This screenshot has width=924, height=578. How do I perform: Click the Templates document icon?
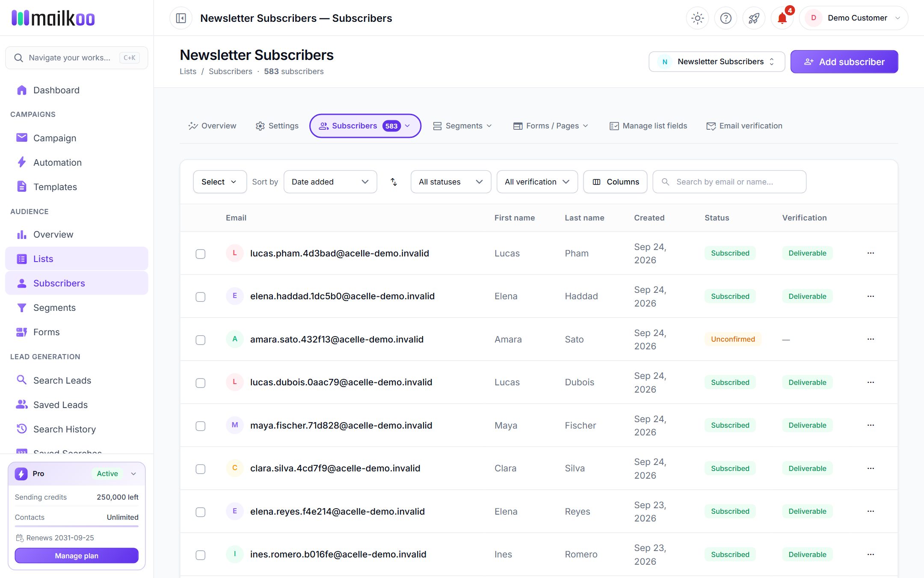click(x=21, y=187)
